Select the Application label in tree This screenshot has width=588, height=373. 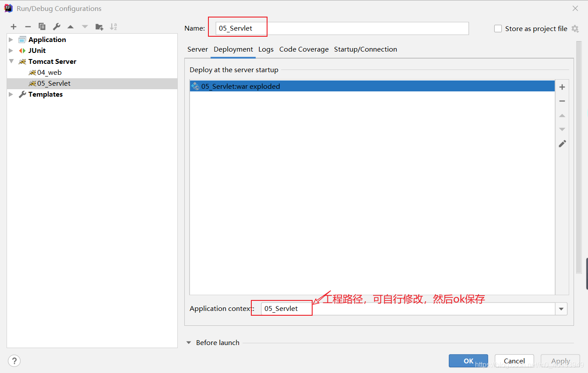(47, 40)
